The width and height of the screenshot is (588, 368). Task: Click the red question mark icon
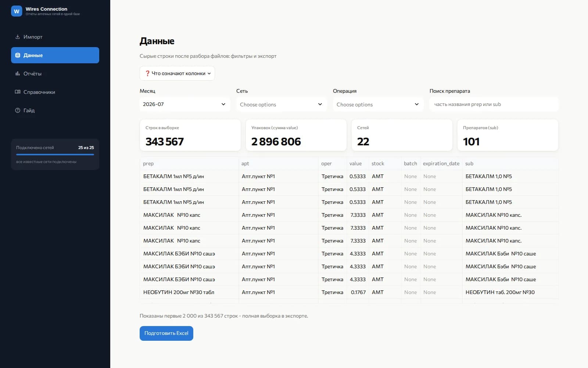[x=147, y=73]
